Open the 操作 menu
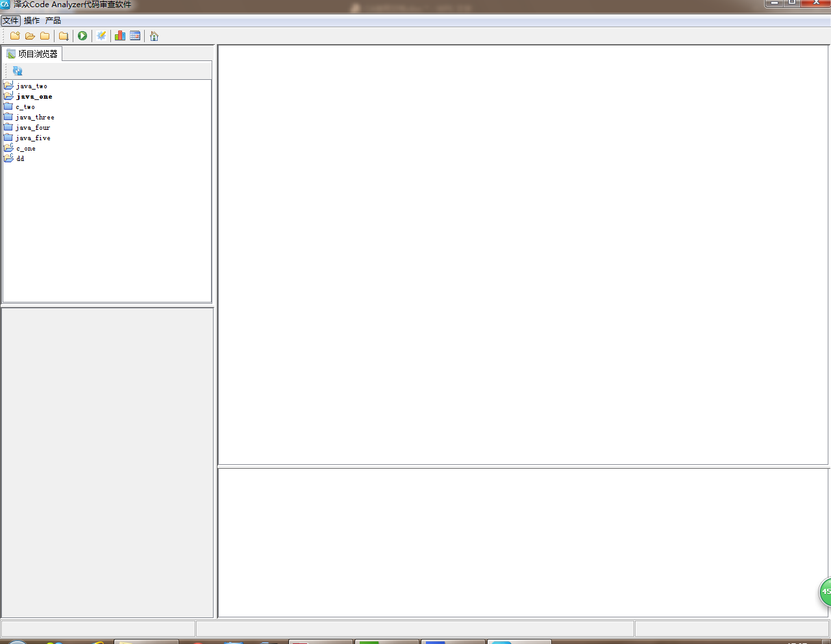This screenshot has width=831, height=644. (32, 21)
